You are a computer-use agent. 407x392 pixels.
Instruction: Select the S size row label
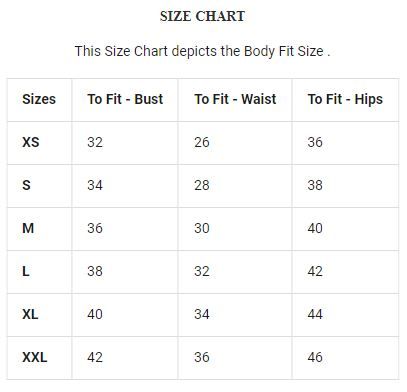(26, 185)
